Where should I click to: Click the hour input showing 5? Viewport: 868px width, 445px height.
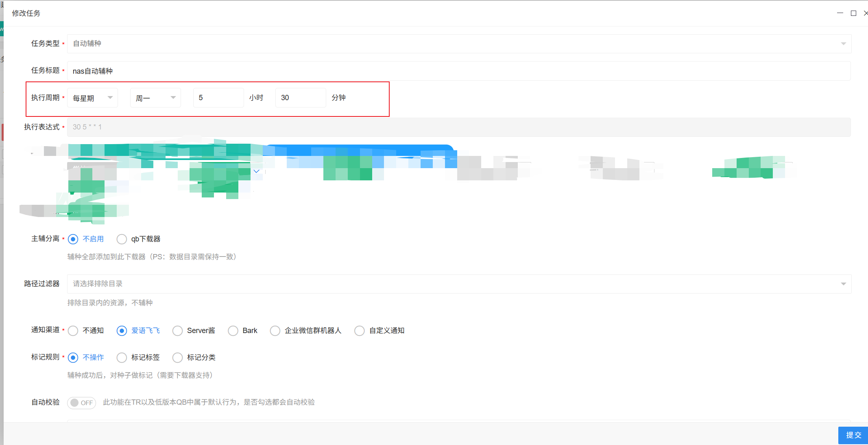218,98
